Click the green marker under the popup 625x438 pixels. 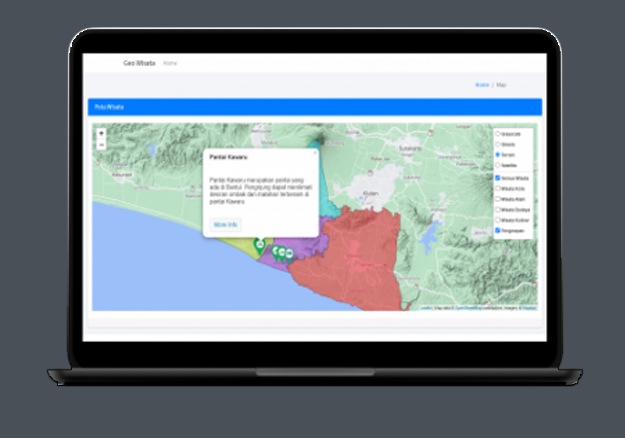pyautogui.click(x=260, y=244)
